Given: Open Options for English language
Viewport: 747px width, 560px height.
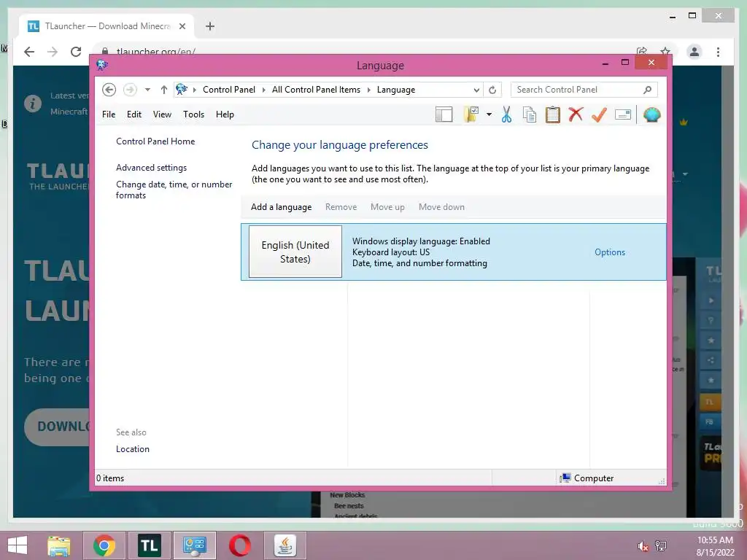Looking at the screenshot, I should [610, 252].
